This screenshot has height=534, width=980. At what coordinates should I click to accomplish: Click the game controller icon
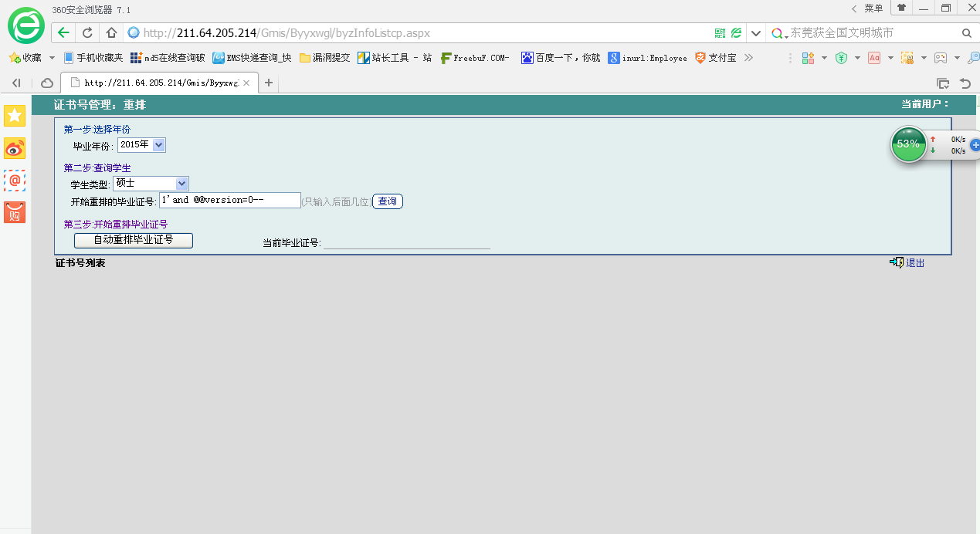click(941, 58)
